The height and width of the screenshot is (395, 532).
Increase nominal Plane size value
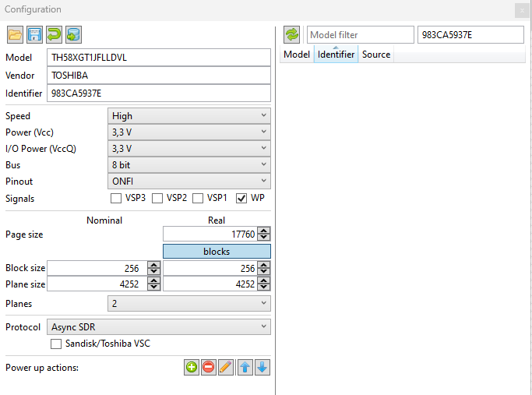(x=153, y=280)
